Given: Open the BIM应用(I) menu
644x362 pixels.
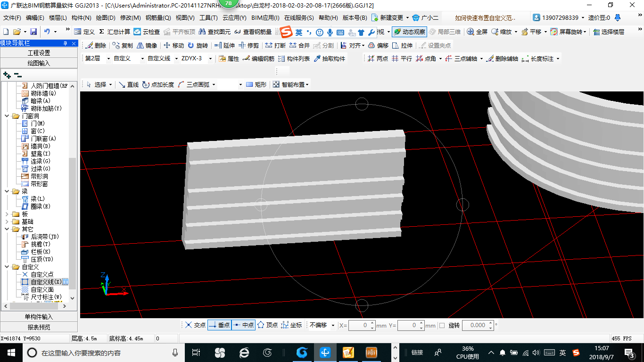Looking at the screenshot, I should tap(265, 18).
